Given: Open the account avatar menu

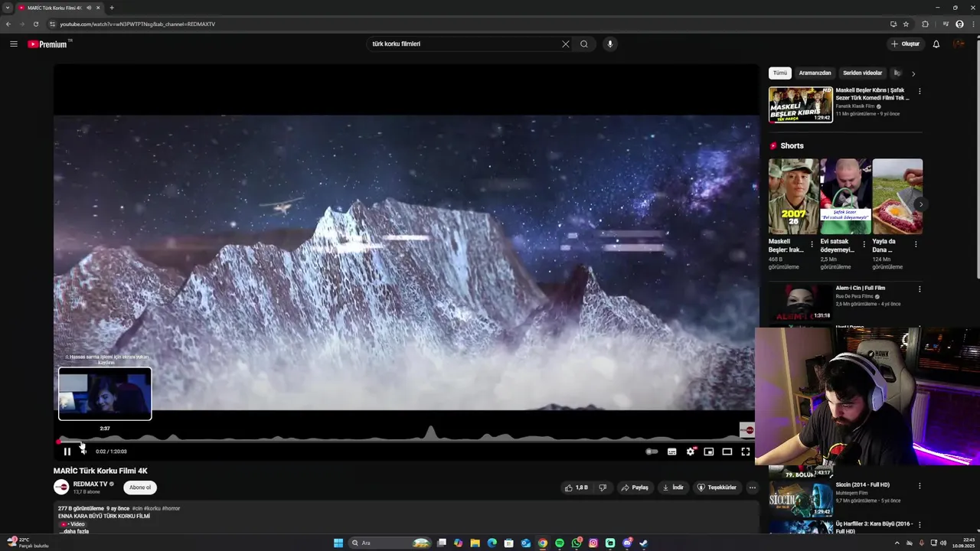Looking at the screenshot, I should point(959,44).
